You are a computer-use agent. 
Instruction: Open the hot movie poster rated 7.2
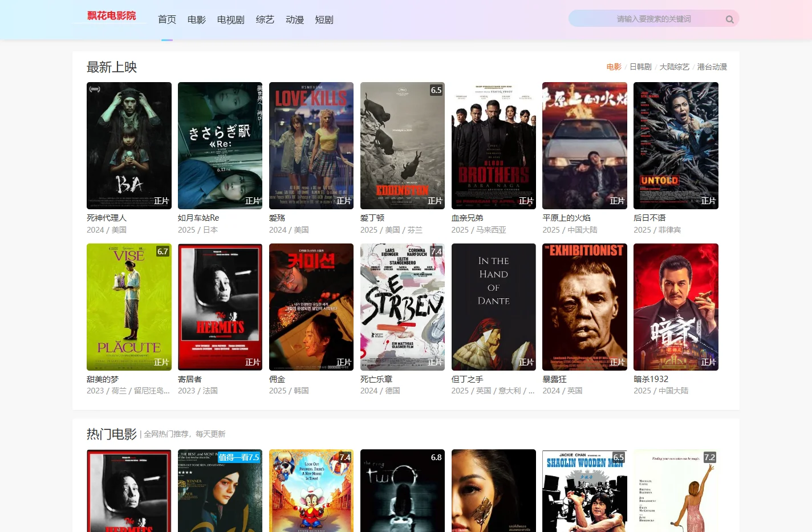tap(676, 491)
